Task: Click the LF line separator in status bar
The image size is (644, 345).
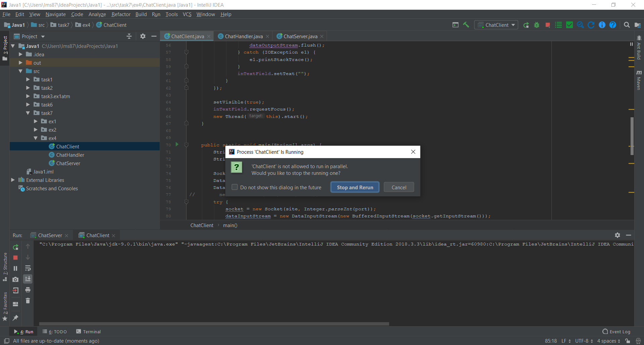Action: pos(566,341)
